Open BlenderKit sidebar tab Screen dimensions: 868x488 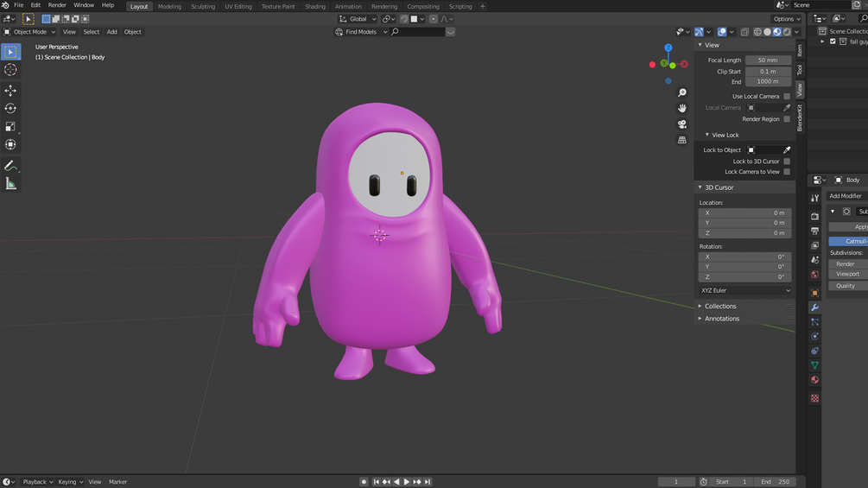pyautogui.click(x=800, y=117)
